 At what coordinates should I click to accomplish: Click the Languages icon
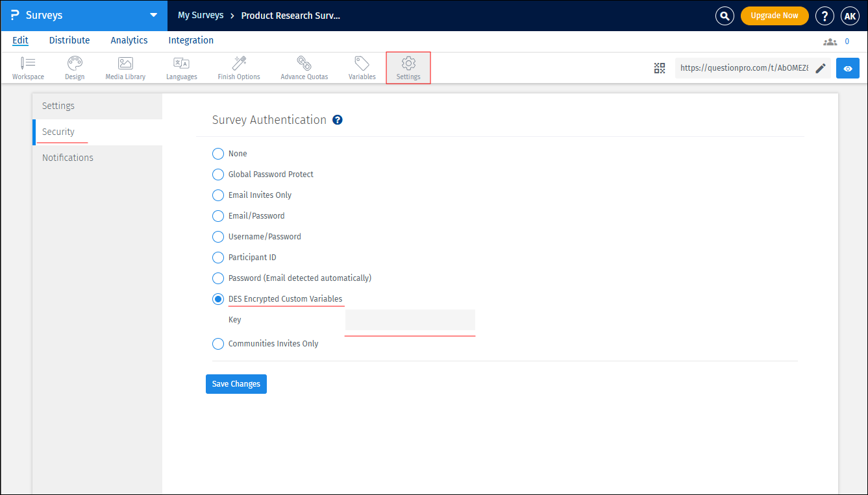coord(181,67)
